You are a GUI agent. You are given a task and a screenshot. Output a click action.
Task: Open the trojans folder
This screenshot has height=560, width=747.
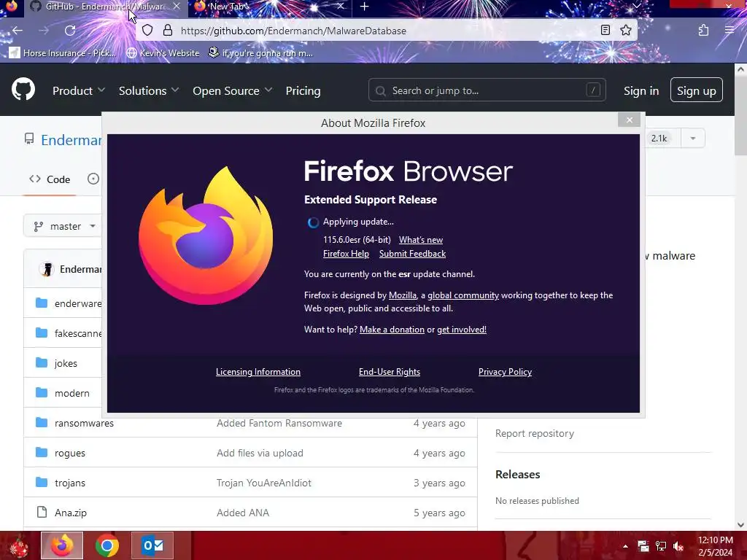[70, 483]
